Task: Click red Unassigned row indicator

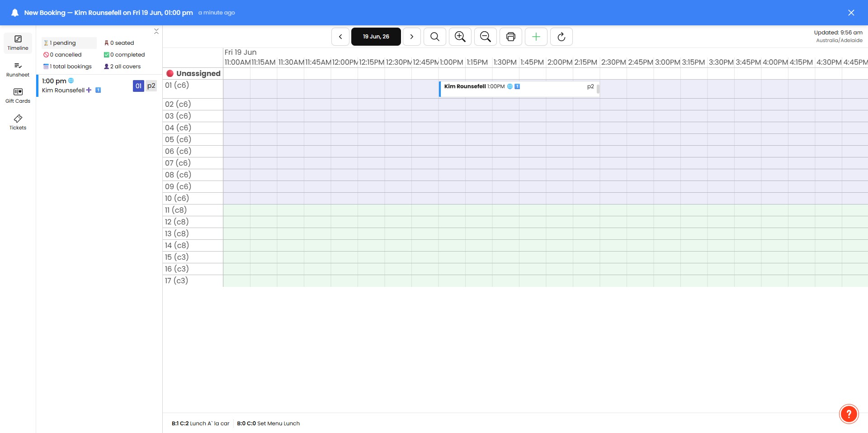Action: (x=170, y=73)
